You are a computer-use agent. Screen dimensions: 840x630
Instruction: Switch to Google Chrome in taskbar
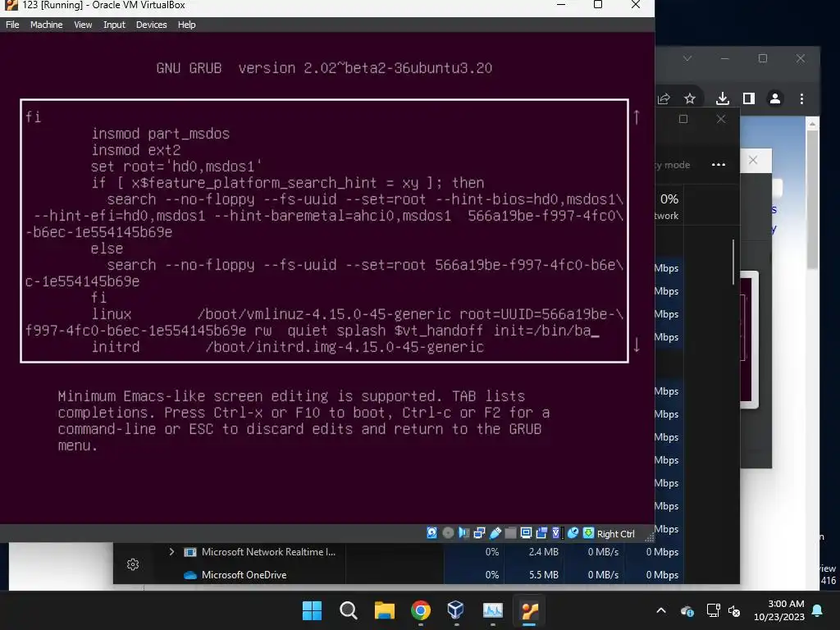click(x=421, y=610)
